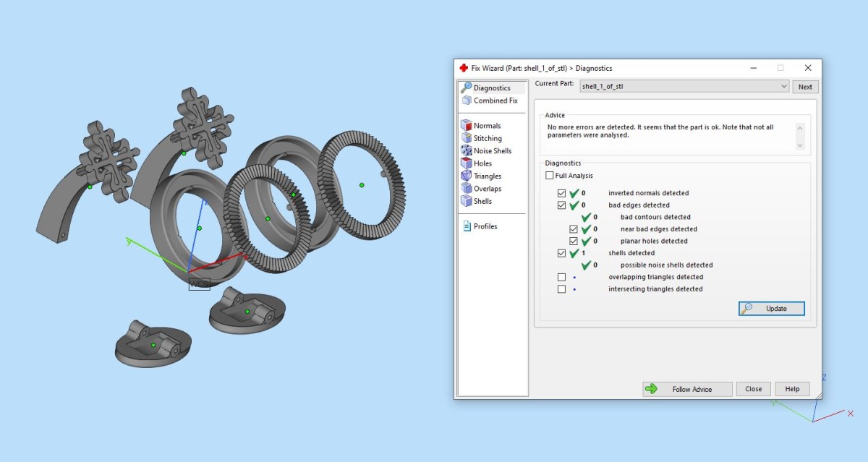Open the Noise Shells page
Viewport: 868px width, 462px height.
[492, 151]
